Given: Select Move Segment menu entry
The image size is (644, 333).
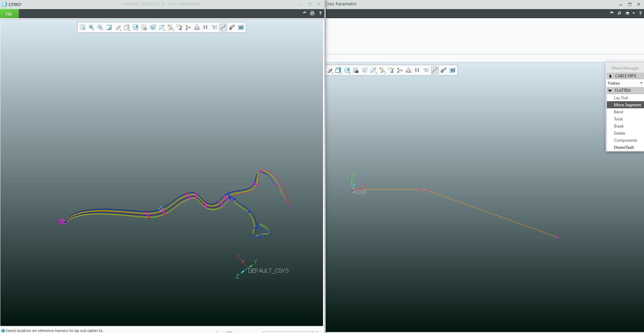Looking at the screenshot, I should click(625, 105).
